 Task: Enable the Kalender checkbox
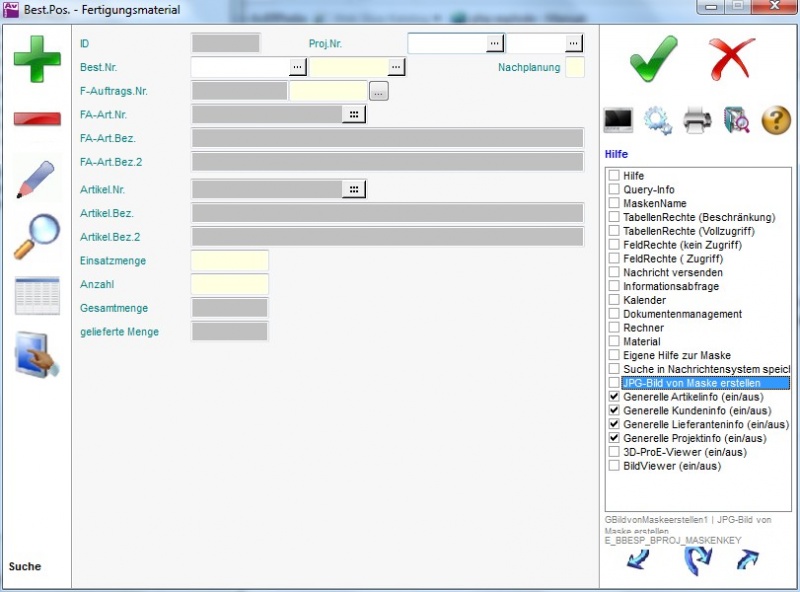point(614,300)
